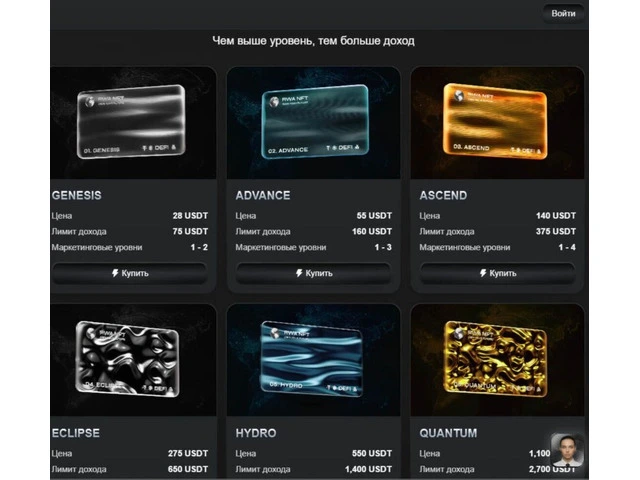Click globe logo on GENESIS card
Viewport: 640px width, 480px height.
pos(90,101)
